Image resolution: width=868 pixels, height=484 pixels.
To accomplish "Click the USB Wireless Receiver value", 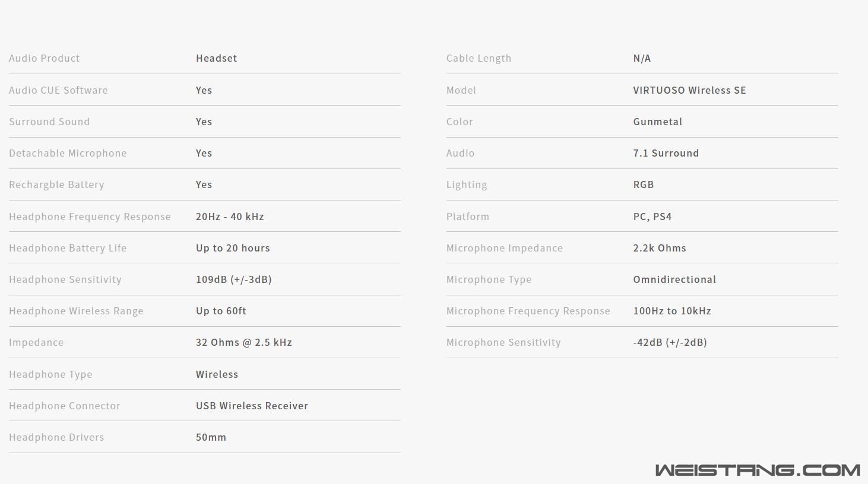I will [252, 406].
